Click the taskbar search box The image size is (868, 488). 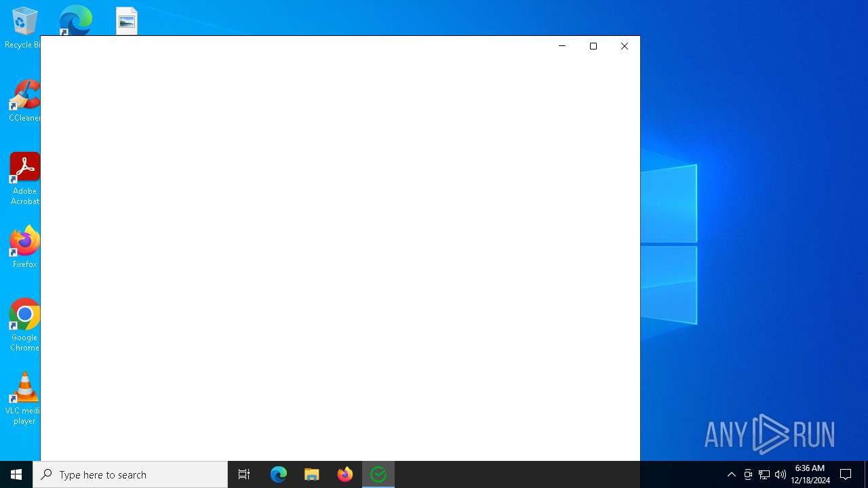(130, 474)
